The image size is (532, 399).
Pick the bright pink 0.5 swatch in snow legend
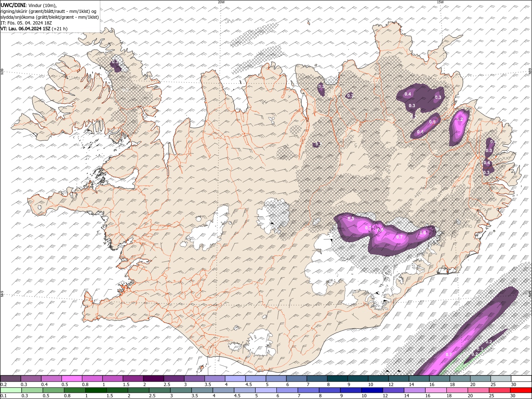pos(71,379)
